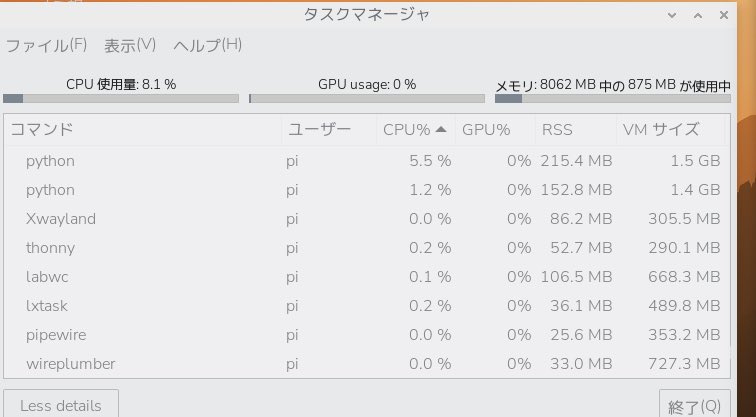Sort by the VM サイズ column header
Image resolution: width=756 pixels, height=417 pixels.
pos(671,130)
